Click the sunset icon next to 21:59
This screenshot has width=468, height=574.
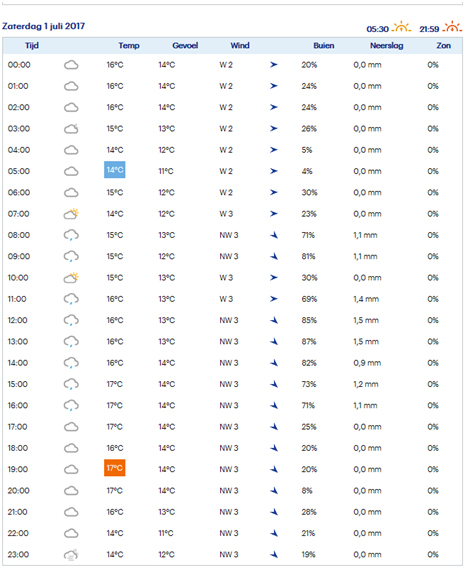point(452,27)
